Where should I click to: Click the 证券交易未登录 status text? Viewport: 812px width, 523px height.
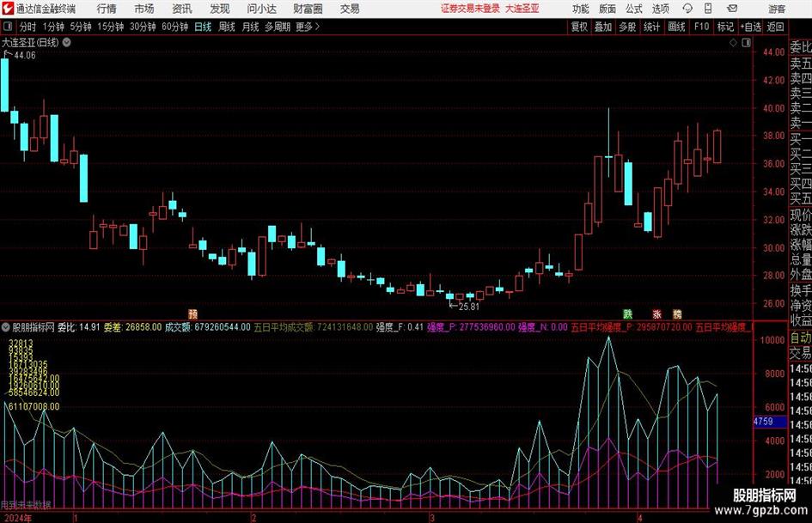[x=470, y=9]
